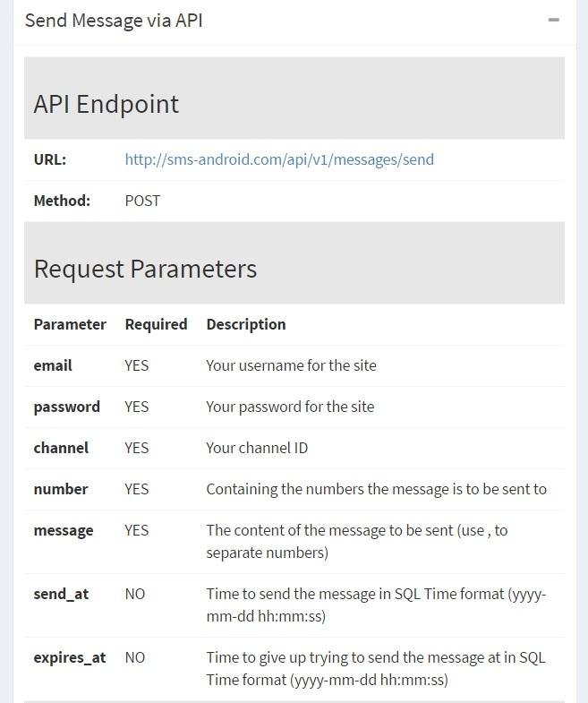Select the Method label
The image size is (588, 703).
[x=62, y=201]
